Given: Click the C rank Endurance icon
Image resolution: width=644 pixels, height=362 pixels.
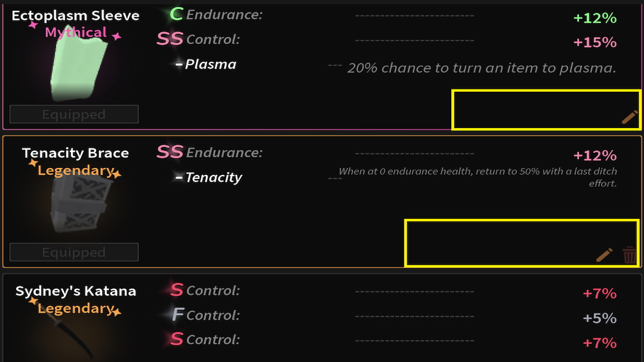Looking at the screenshot, I should click(x=176, y=14).
